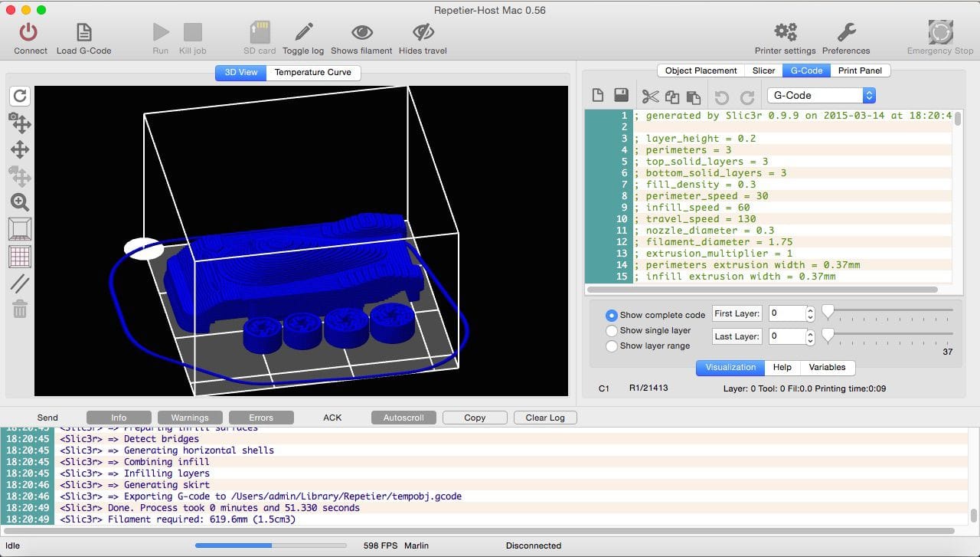Copy selection in the G-Code editor

click(672, 97)
